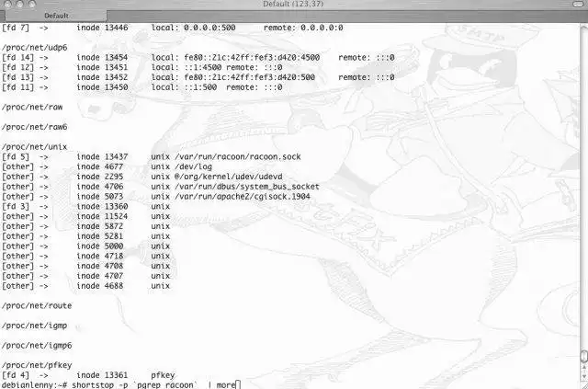Click the [fd 13] inode 13452 row
Viewport: 588px width, 389px height.
[198, 77]
